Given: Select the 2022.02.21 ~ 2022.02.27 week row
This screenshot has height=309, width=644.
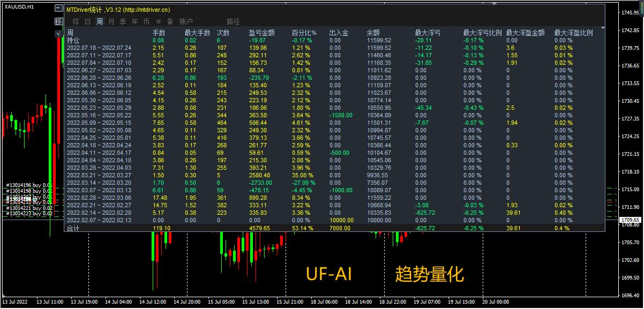Looking at the screenshot, I should (334, 205).
